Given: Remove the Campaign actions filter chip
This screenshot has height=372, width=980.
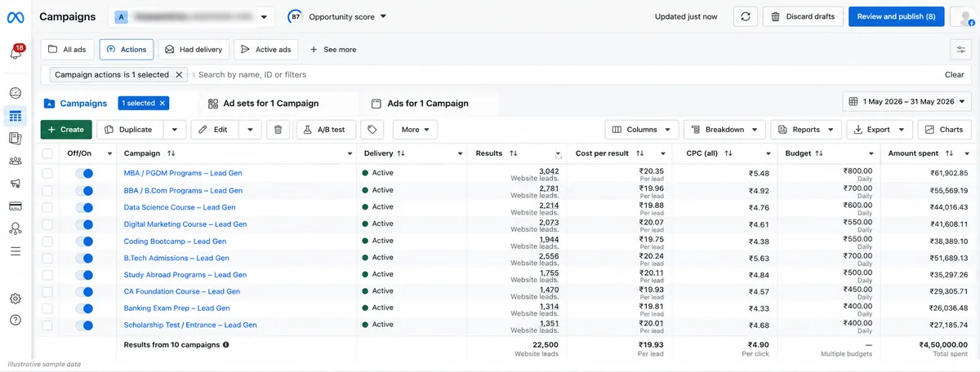Looking at the screenshot, I should 179,74.
